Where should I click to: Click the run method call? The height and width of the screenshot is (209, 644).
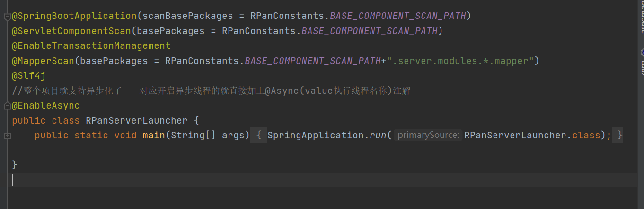tap(378, 136)
